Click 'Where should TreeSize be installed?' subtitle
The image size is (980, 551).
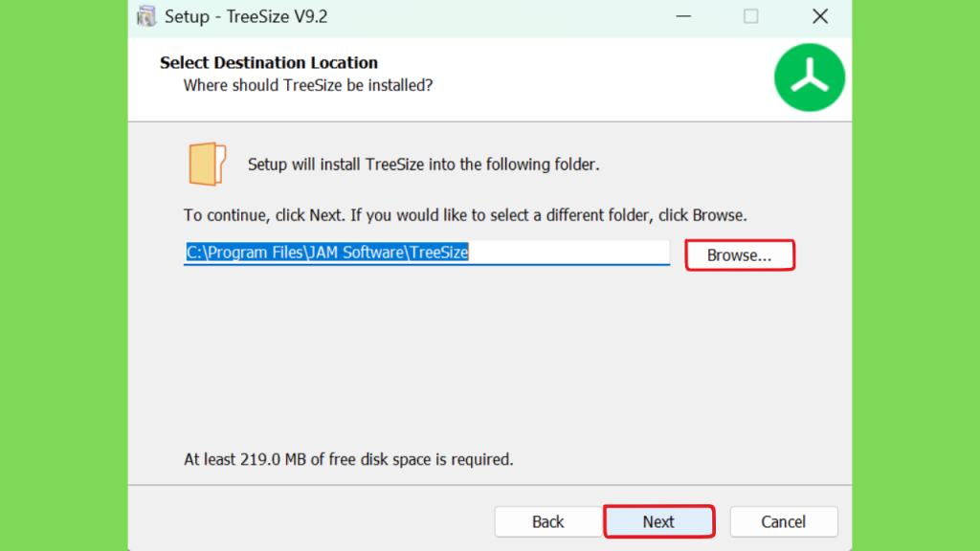pos(307,85)
